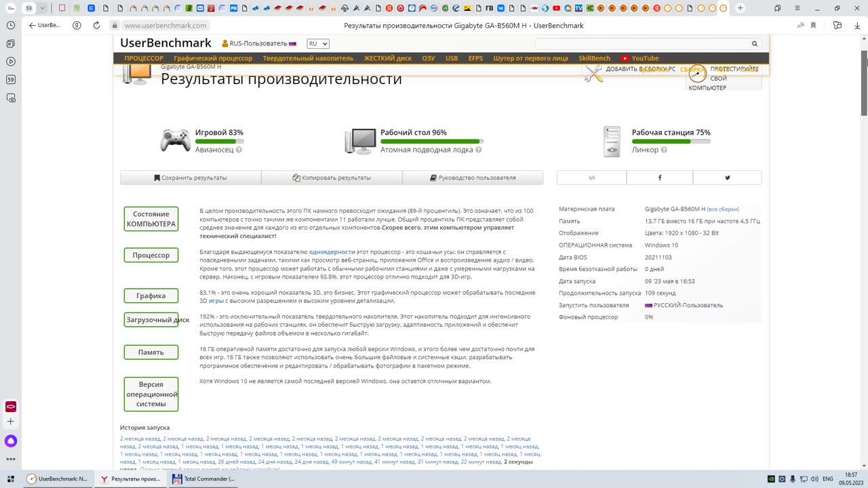Click the Версия операционной системы section button
Screen dimensions: 868x488
coord(151,394)
